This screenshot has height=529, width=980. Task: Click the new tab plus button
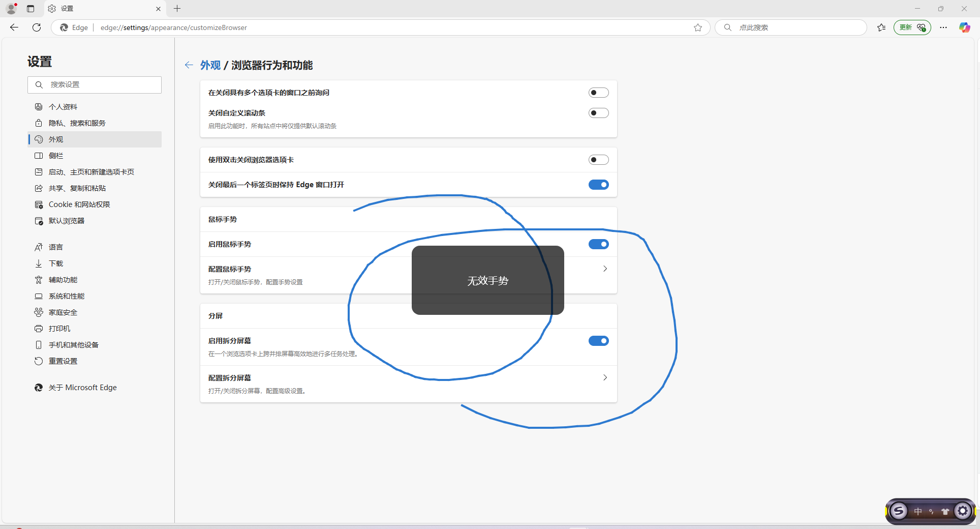tap(177, 9)
